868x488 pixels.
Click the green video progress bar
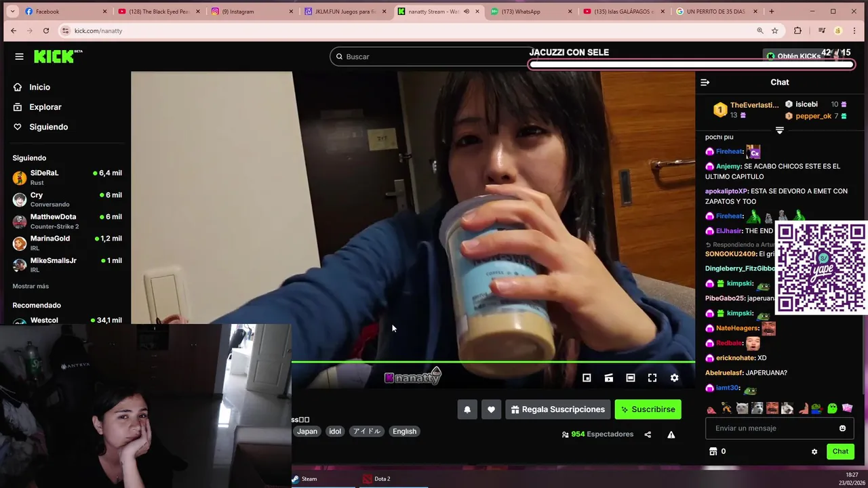click(493, 363)
